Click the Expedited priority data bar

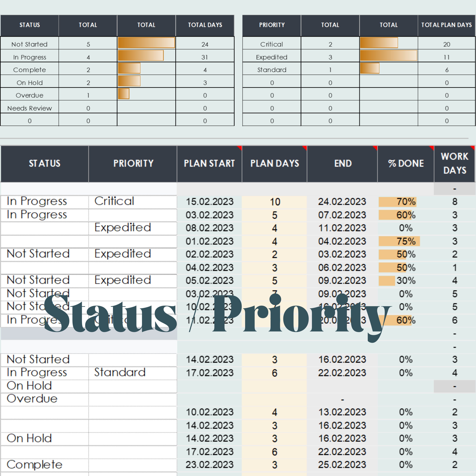pos(389,55)
